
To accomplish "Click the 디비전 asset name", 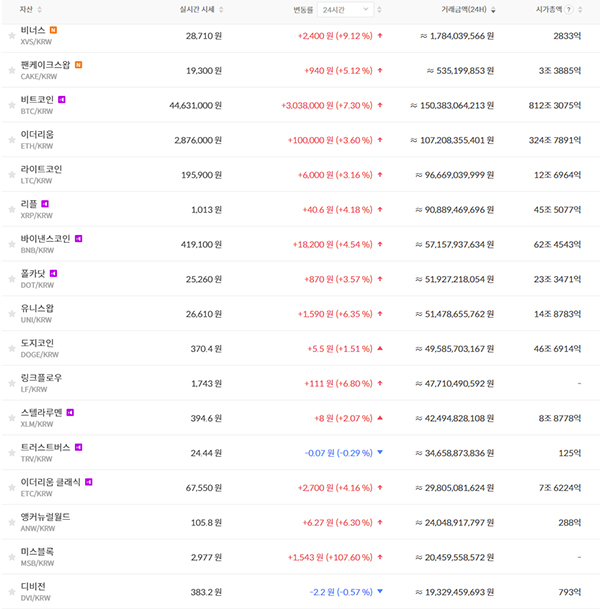I will coord(33,586).
